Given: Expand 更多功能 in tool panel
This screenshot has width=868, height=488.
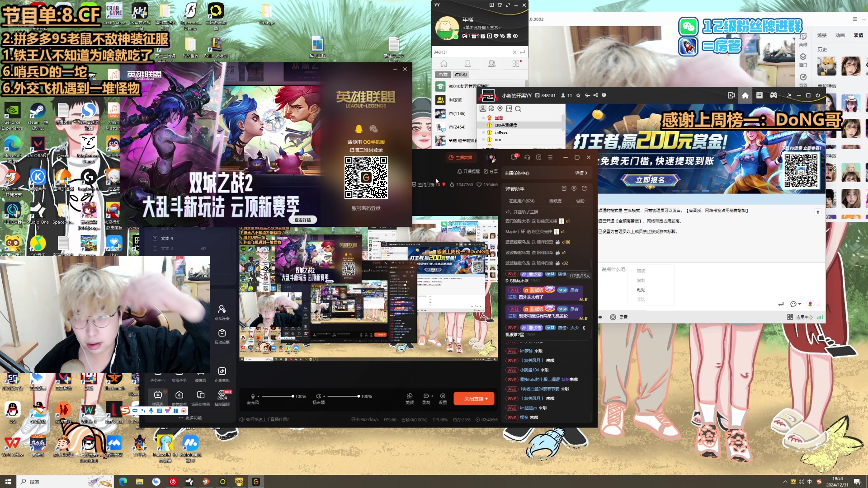Looking at the screenshot, I should click(190, 418).
